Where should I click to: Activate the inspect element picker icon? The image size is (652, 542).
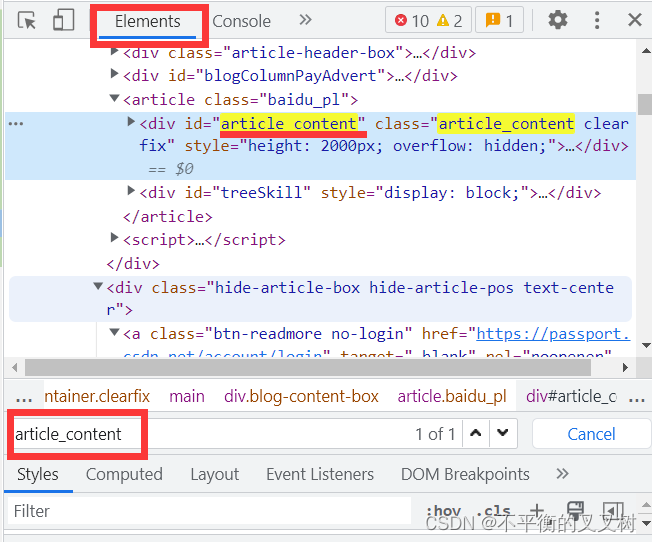pos(27,20)
